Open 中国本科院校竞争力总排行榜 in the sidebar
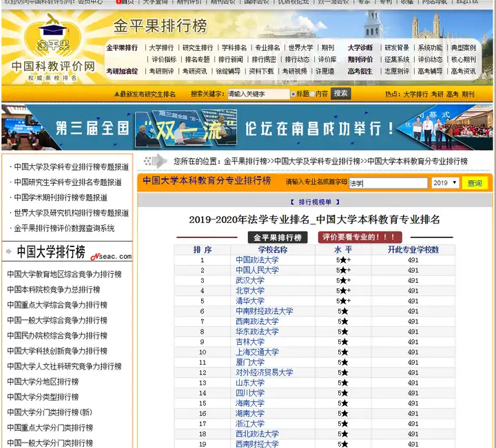 point(54,290)
